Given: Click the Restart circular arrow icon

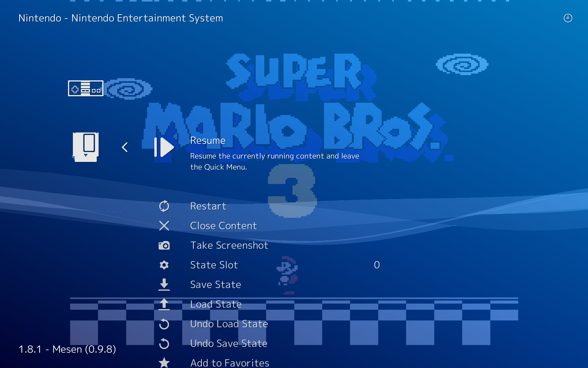Looking at the screenshot, I should (164, 206).
